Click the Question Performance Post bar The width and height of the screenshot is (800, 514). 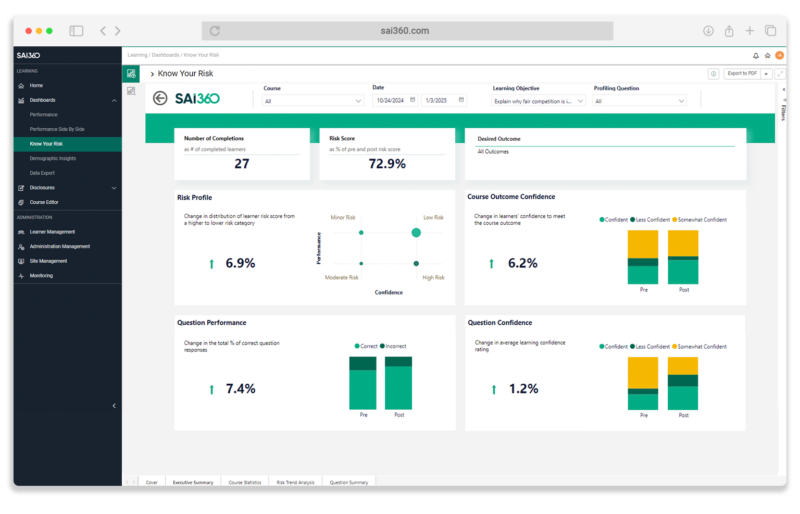[x=398, y=384]
